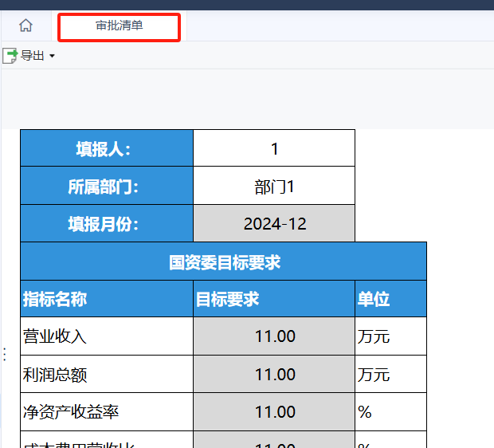Click the 单位 column header
Screen dimensions: 494x448
(x=390, y=299)
